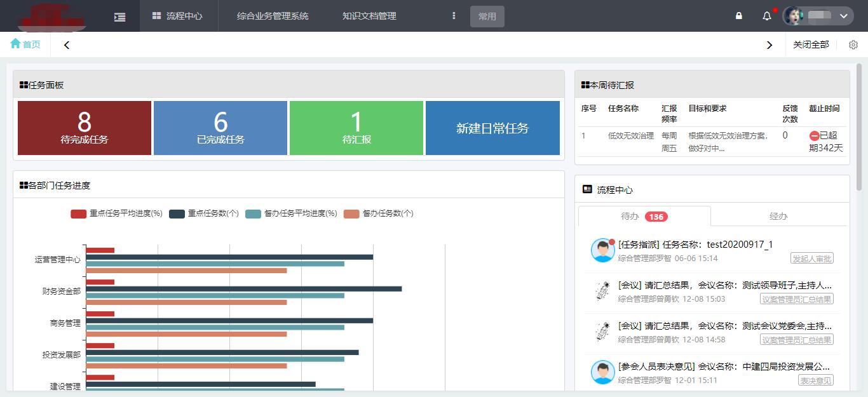This screenshot has height=397, width=868.
Task: Click the 流程中心 panel icon on the right
Action: coord(588,189)
